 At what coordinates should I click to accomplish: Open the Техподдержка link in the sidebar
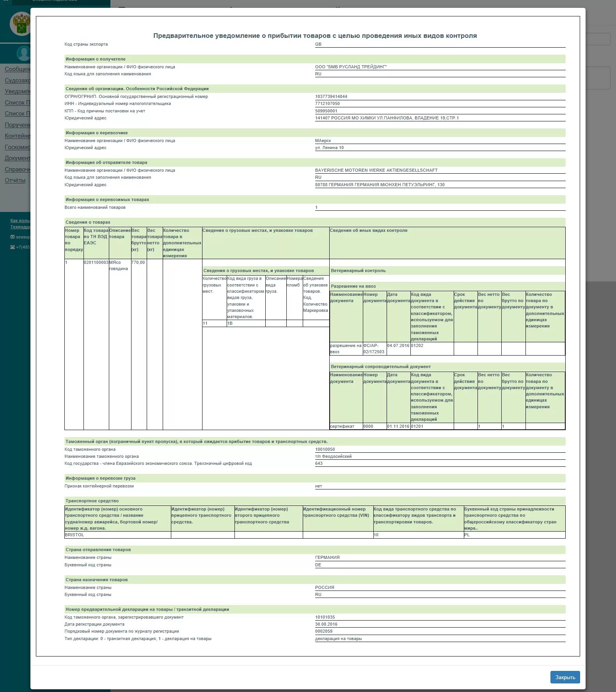[20, 227]
